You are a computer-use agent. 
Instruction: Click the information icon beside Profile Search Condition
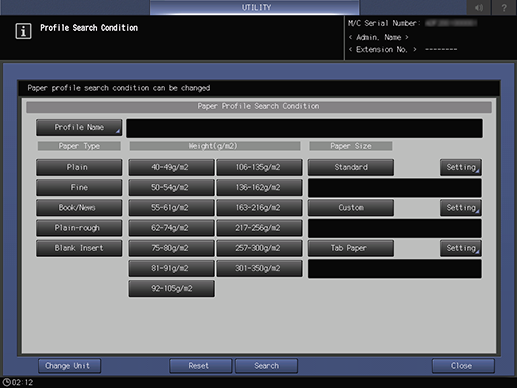(x=23, y=31)
